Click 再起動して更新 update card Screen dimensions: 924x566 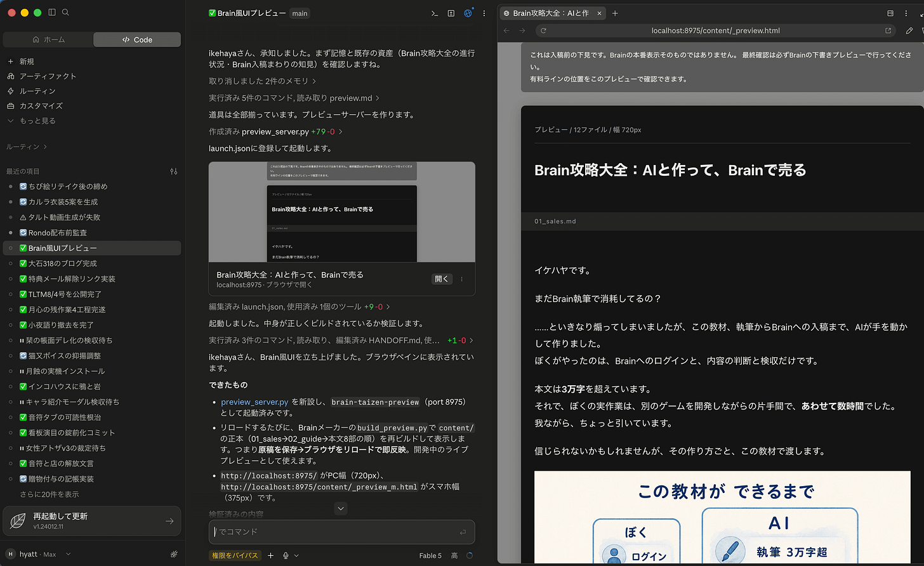point(92,521)
